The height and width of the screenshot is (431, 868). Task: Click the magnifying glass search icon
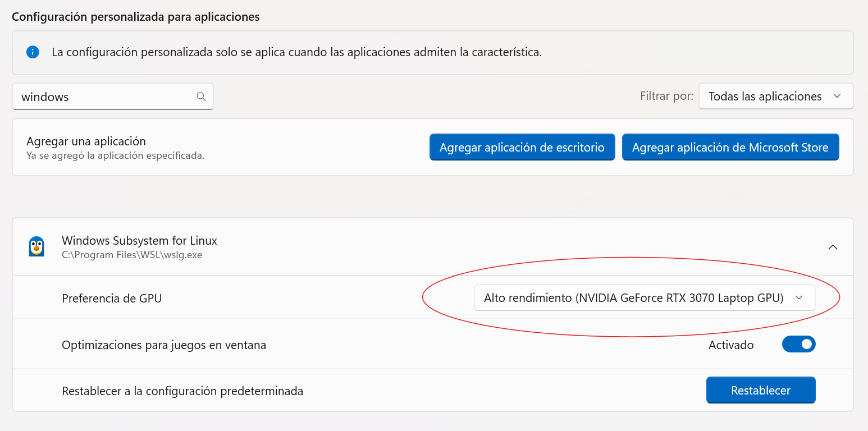201,97
